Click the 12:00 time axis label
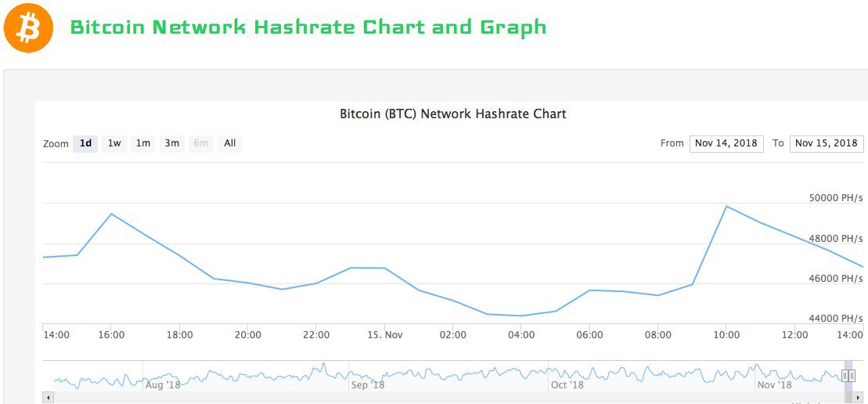This screenshot has width=868, height=404. [x=794, y=335]
